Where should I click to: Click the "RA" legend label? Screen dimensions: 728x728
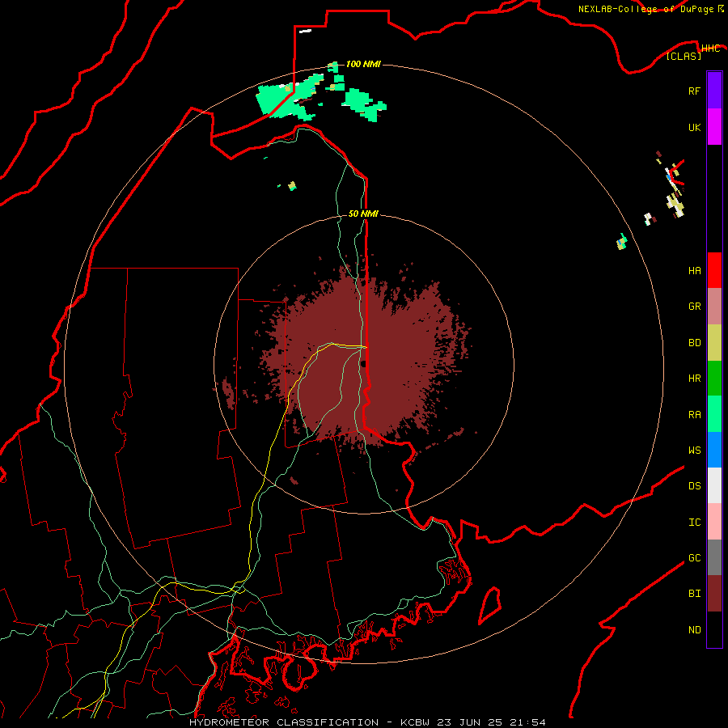click(694, 415)
